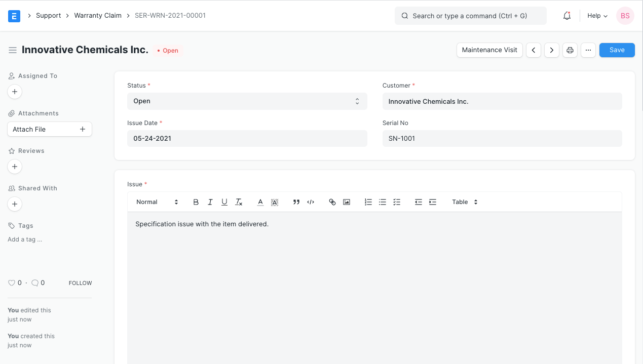Toggle the ordered list formatting
643x364 pixels.
(x=368, y=202)
